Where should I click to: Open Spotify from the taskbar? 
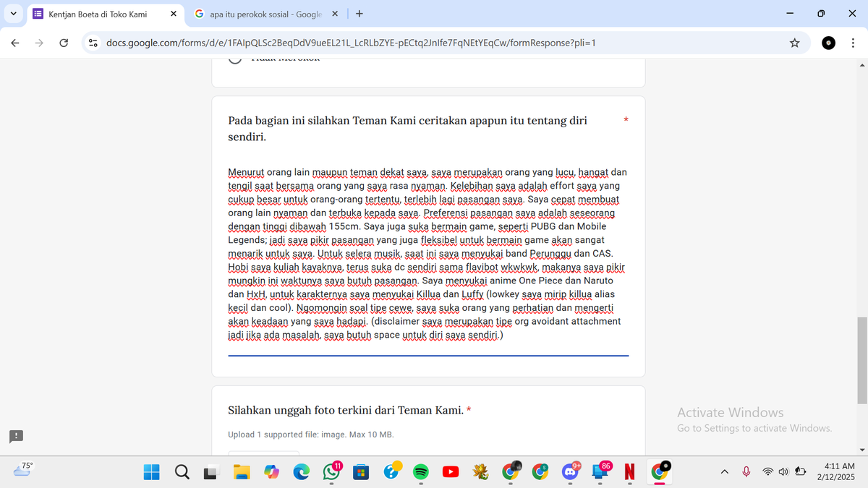(x=421, y=471)
